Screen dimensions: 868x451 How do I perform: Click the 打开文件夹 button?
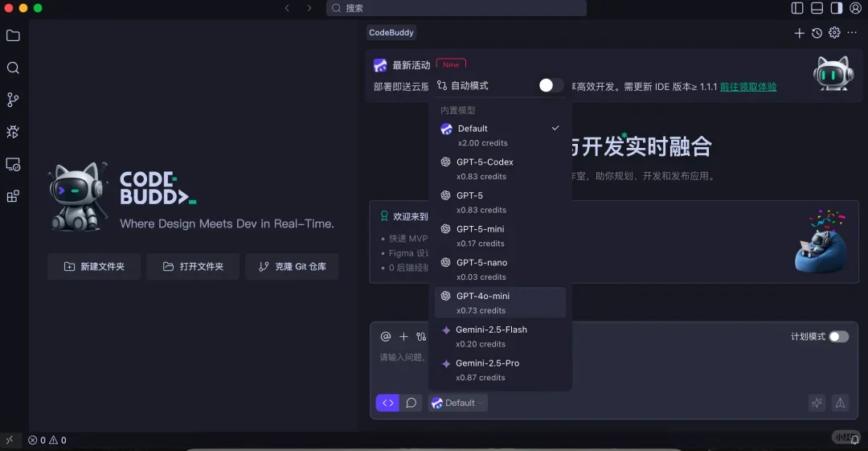(x=193, y=267)
